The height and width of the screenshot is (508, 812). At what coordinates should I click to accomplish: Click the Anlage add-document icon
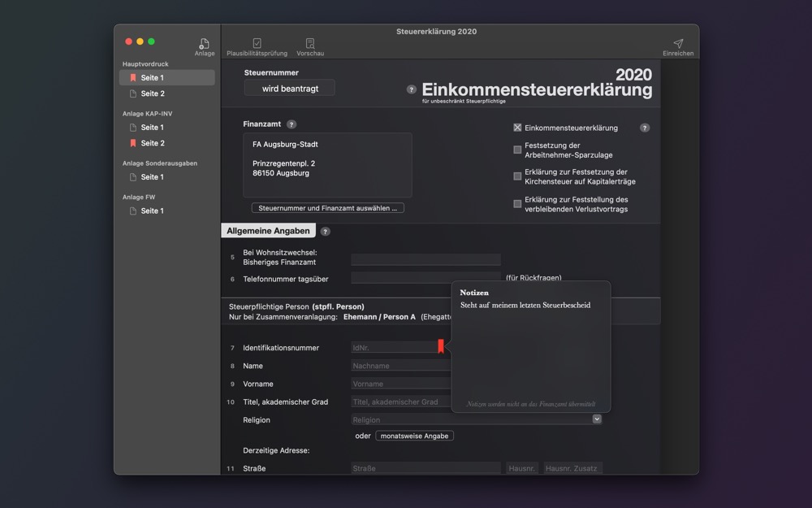point(204,44)
